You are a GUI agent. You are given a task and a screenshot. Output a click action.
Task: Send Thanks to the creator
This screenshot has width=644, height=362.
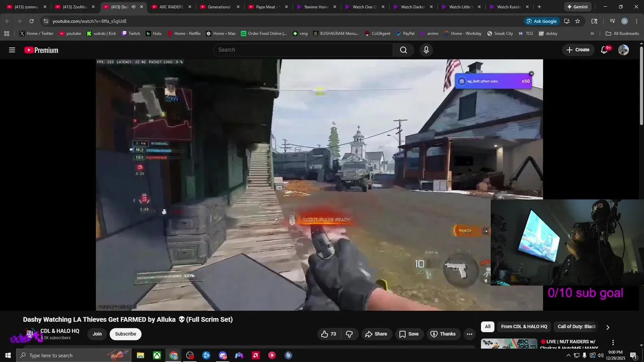point(443,334)
